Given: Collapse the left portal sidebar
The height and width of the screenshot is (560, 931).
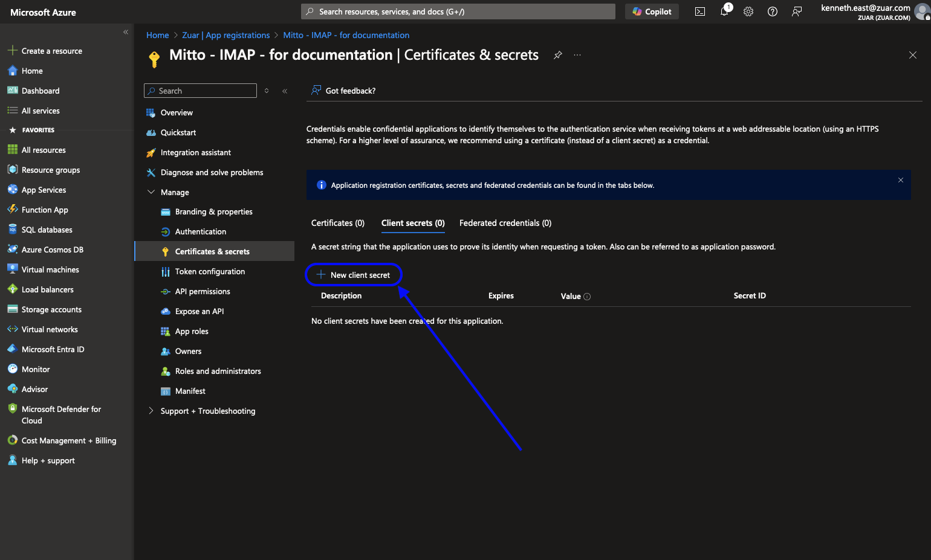Looking at the screenshot, I should click(126, 32).
